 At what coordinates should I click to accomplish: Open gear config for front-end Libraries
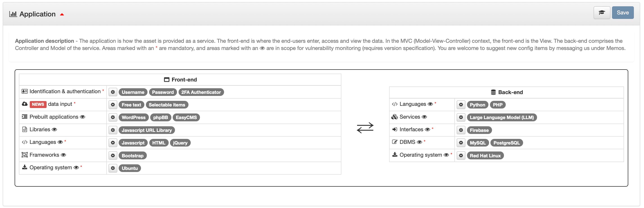(x=113, y=130)
